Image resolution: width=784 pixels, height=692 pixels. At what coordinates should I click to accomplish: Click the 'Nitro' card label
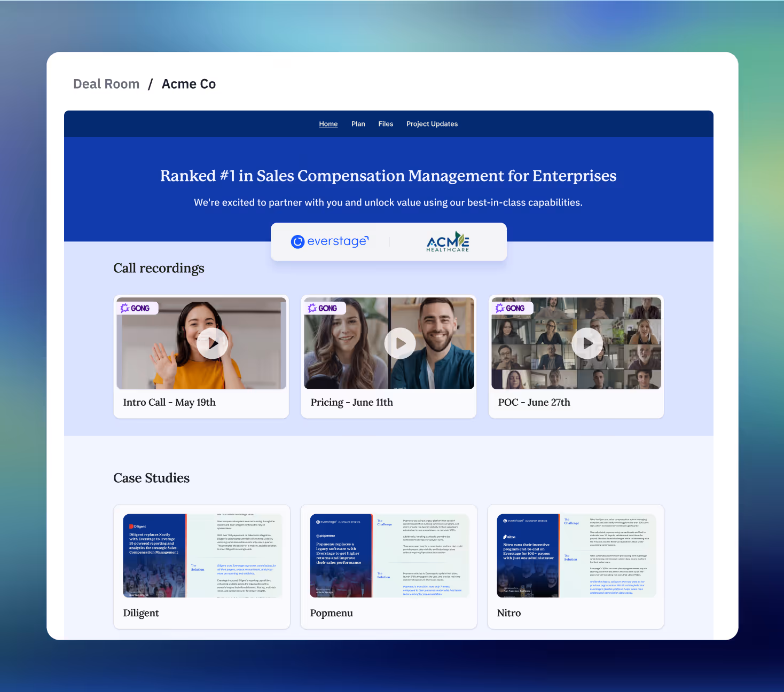pyautogui.click(x=509, y=613)
